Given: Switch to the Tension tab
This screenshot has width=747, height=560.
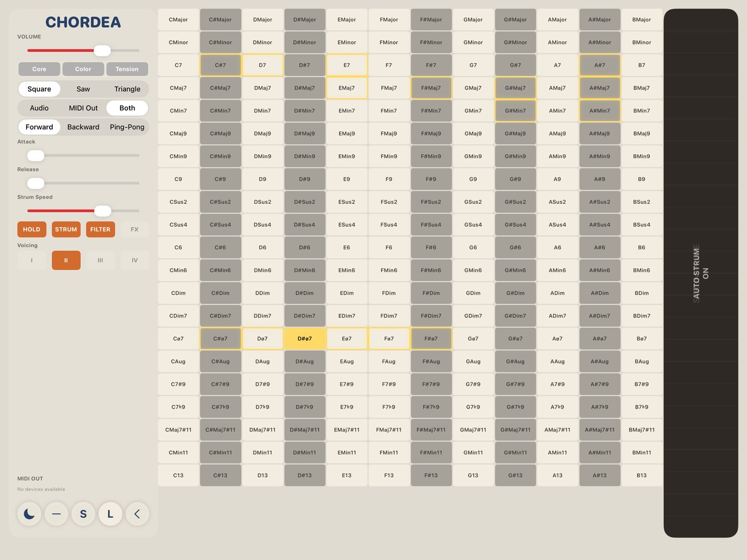Looking at the screenshot, I should tap(127, 69).
